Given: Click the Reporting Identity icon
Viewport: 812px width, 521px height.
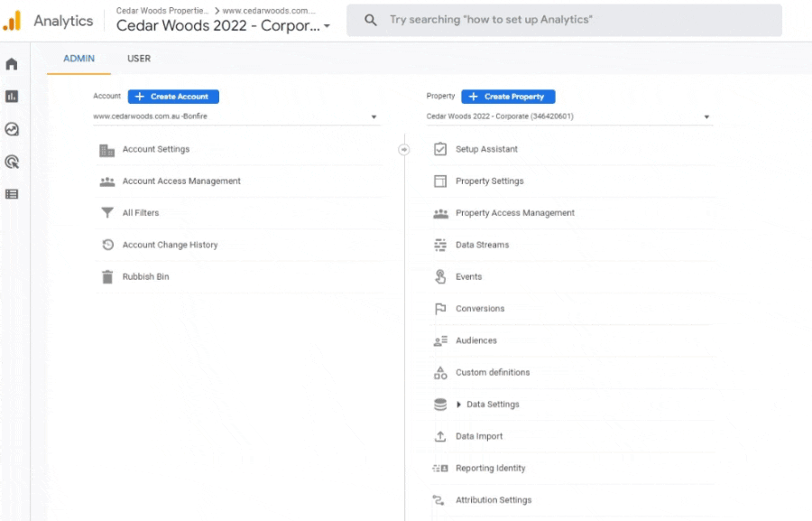Looking at the screenshot, I should (x=440, y=468).
